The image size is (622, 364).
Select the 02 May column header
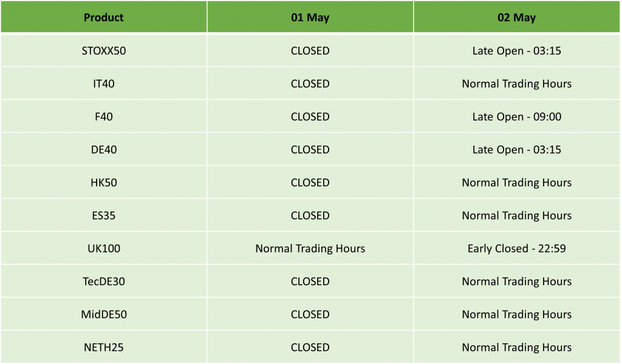tap(516, 17)
